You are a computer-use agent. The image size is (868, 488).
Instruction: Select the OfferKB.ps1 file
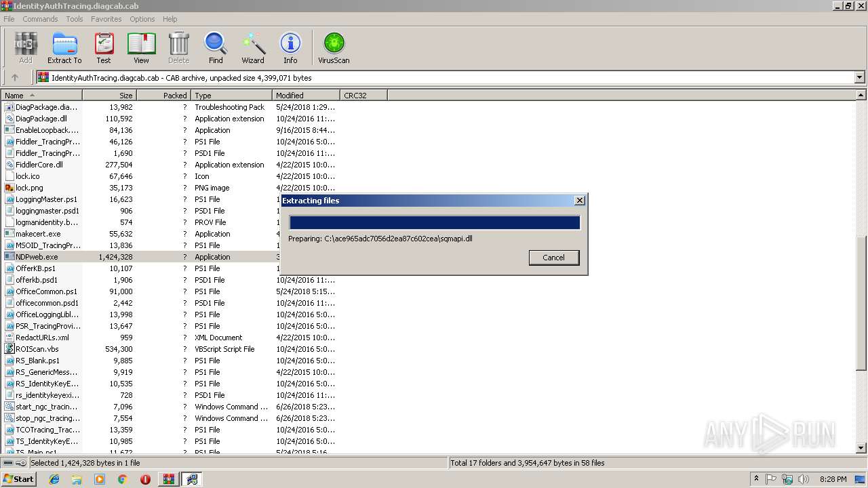[35, 268]
